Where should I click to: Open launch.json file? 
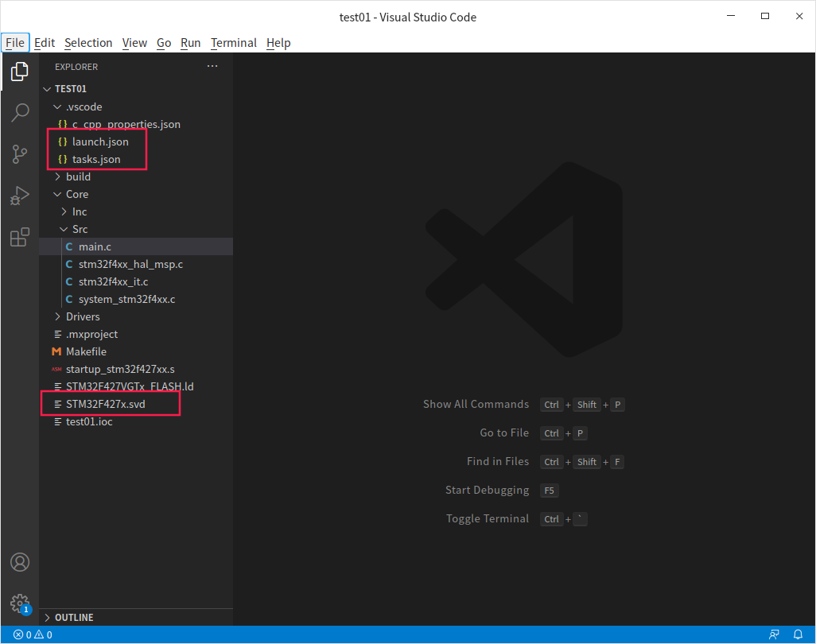click(x=136, y=142)
